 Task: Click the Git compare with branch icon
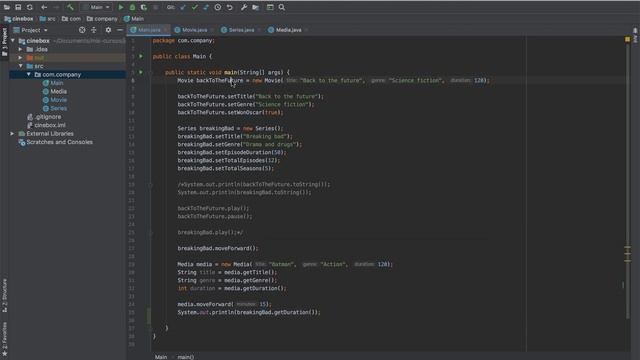pos(206,7)
